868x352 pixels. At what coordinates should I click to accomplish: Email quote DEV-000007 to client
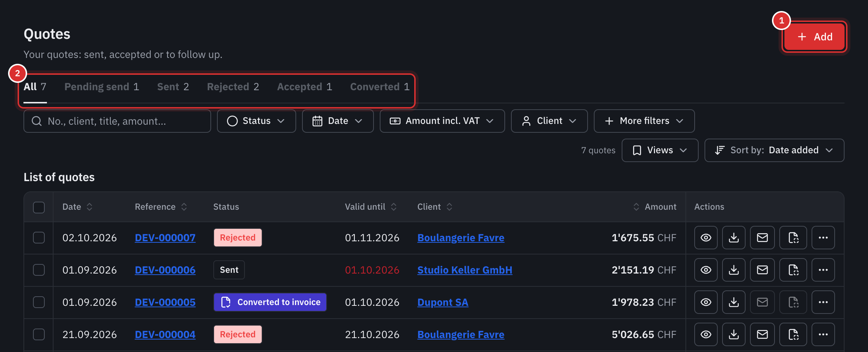762,238
